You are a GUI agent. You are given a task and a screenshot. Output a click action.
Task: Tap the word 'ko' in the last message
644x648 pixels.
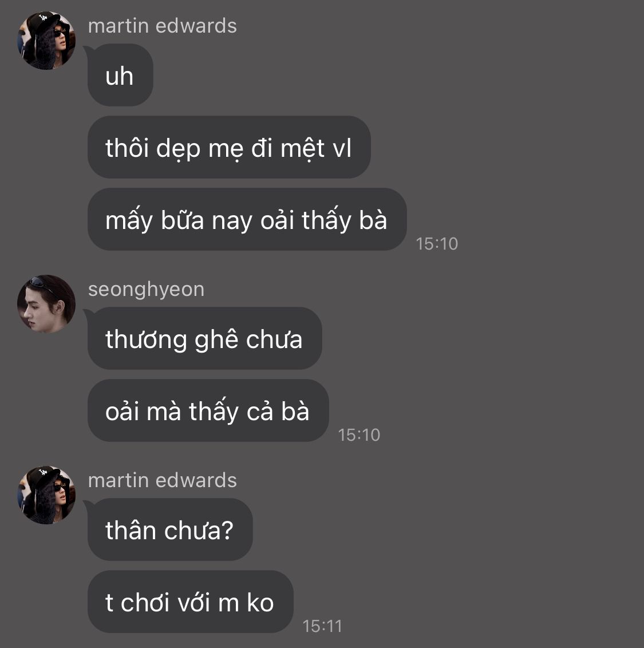coord(260,603)
